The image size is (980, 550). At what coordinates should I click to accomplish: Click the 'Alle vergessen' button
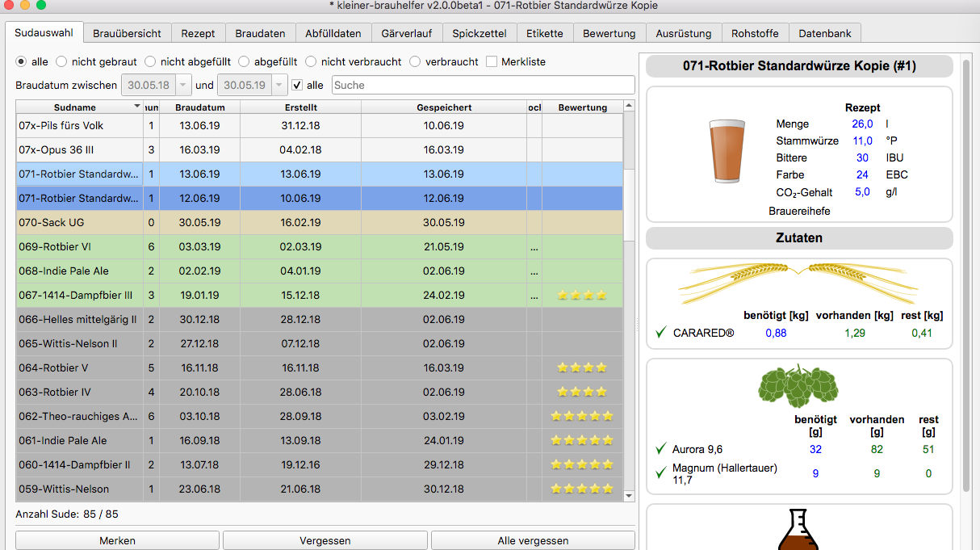533,540
